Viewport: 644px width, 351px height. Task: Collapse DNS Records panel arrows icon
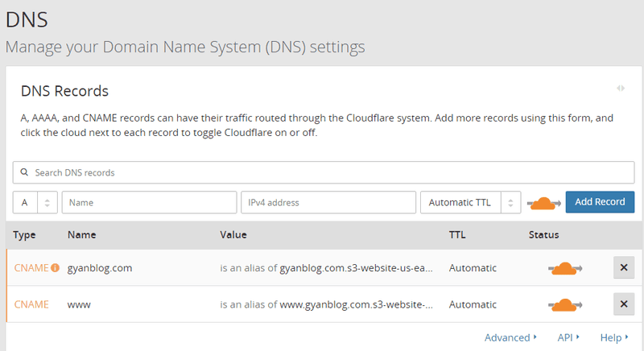[621, 89]
